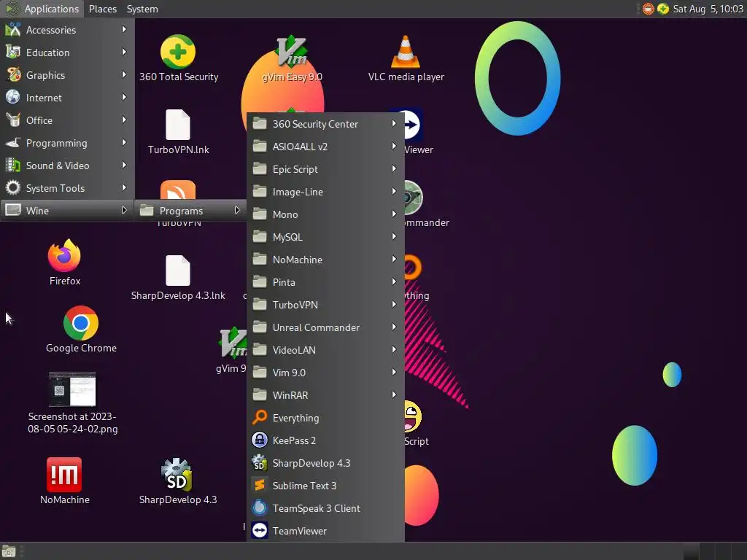This screenshot has height=560, width=747.
Task: Open the Education category
Action: pos(67,52)
